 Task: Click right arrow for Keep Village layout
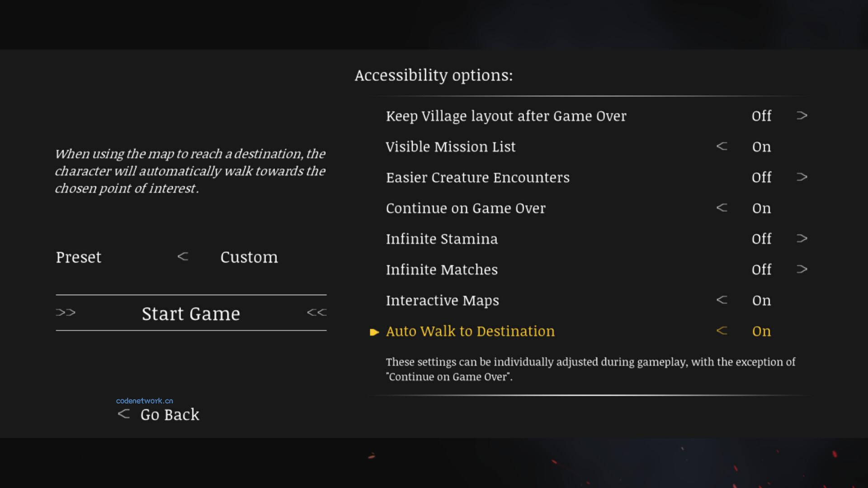click(x=802, y=116)
